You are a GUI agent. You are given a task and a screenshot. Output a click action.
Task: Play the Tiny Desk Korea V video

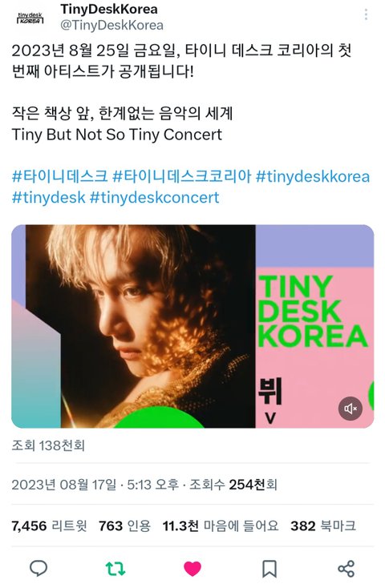[192, 326]
